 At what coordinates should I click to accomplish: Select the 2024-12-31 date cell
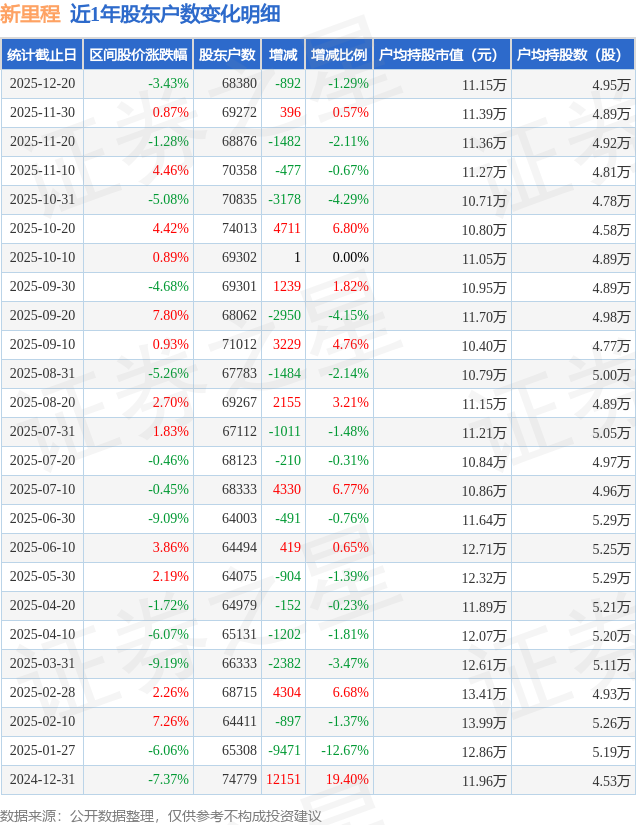(x=42, y=780)
